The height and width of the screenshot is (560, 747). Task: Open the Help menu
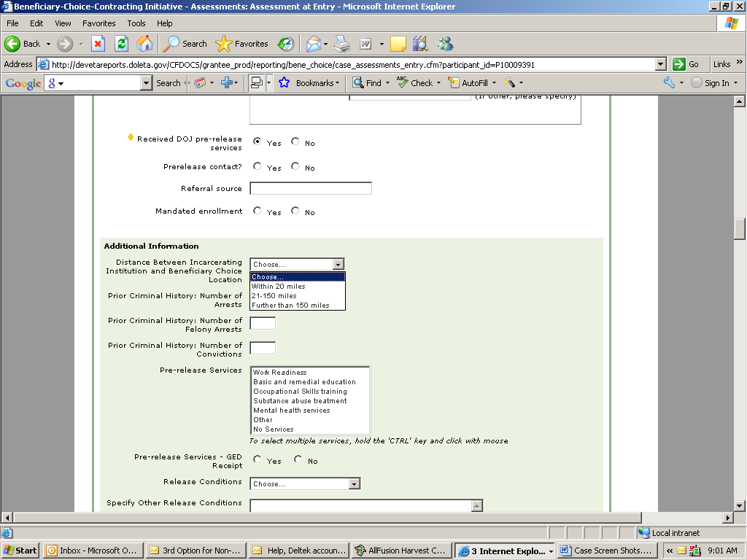tap(164, 23)
